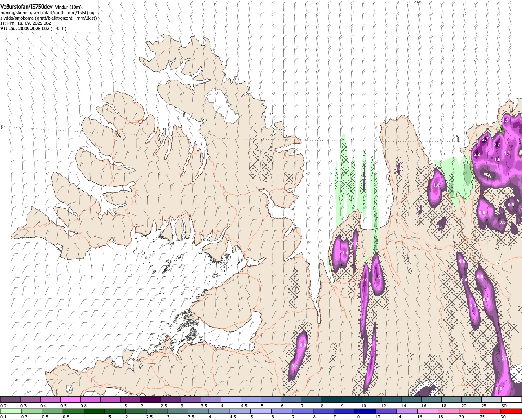This screenshot has width=522, height=420.
Task: Pick lower legend swatch between 5 and 6
Action: [x=261, y=411]
